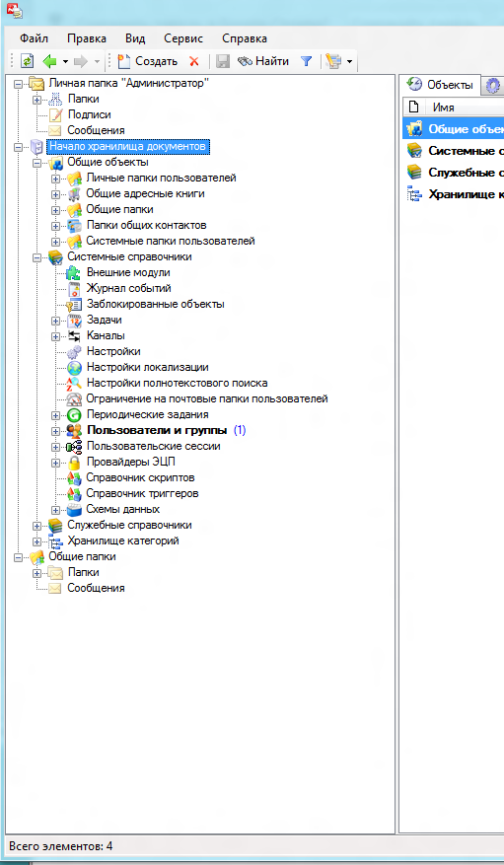The height and width of the screenshot is (865, 504).
Task: Click the Журнал событий icon in tree
Action: click(x=74, y=289)
